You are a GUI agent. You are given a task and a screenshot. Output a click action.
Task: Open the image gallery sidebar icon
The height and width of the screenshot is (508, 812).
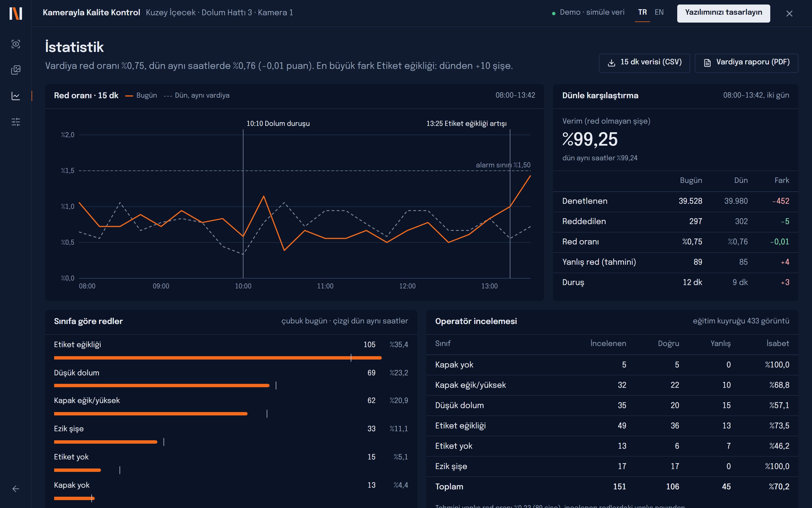tap(16, 70)
